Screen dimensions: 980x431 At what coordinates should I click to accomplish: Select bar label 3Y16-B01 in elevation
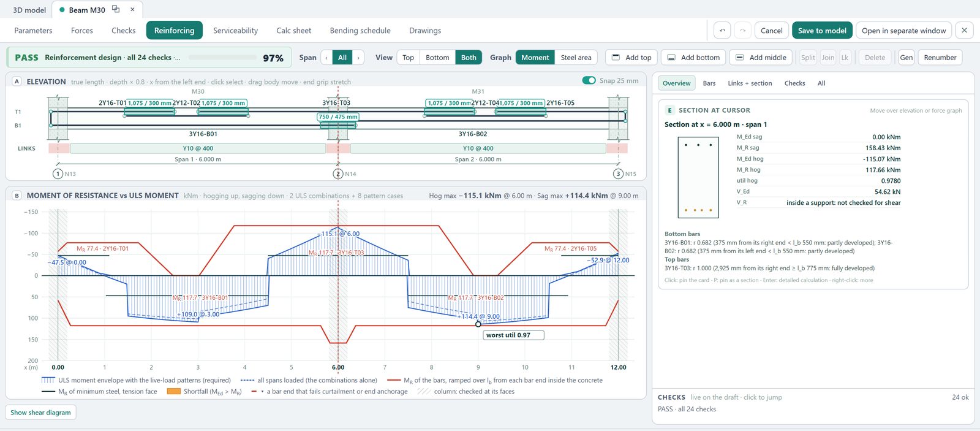203,134
